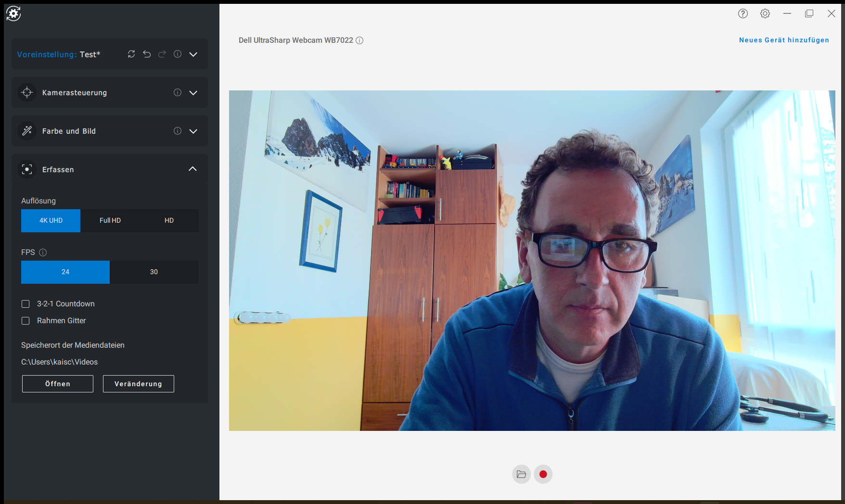
Task: Expand the Farbe und Bild section
Action: coord(193,131)
